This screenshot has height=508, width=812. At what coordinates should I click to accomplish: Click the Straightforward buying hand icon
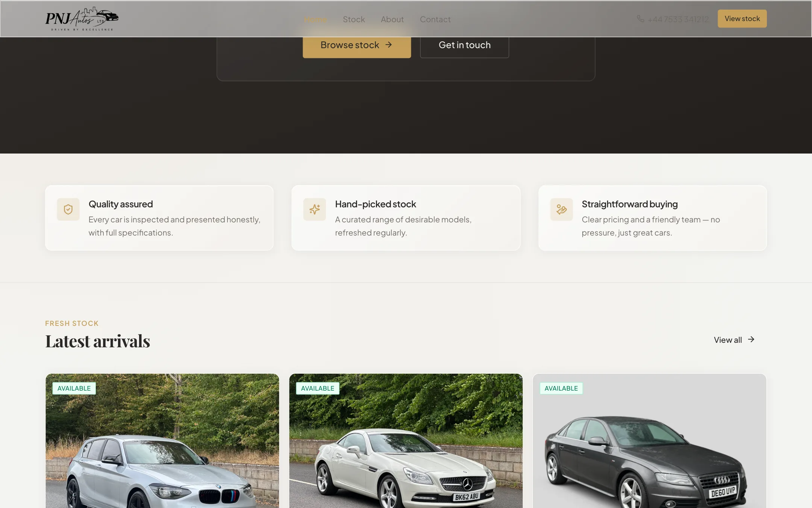point(562,209)
